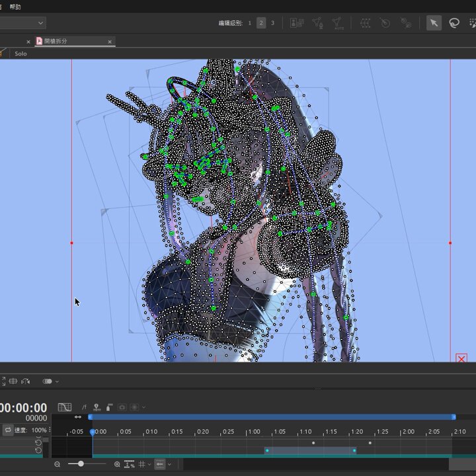
Task: Set edit level to 1
Action: tap(249, 23)
